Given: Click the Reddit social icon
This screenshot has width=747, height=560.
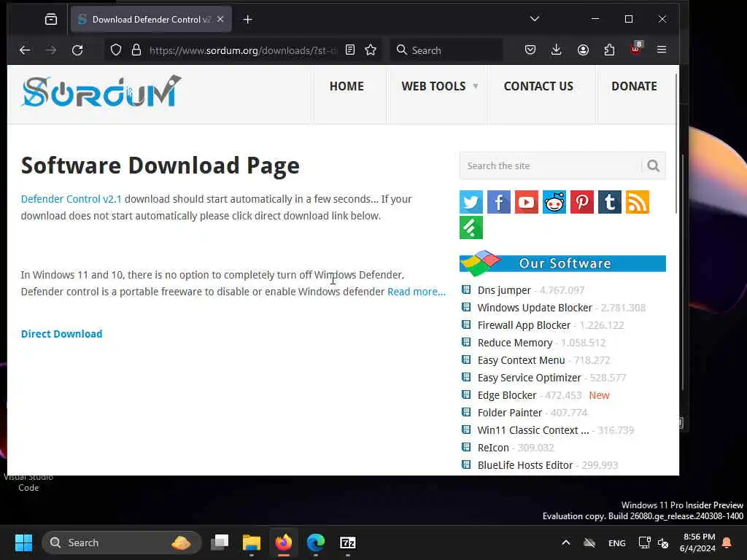Looking at the screenshot, I should coord(554,203).
